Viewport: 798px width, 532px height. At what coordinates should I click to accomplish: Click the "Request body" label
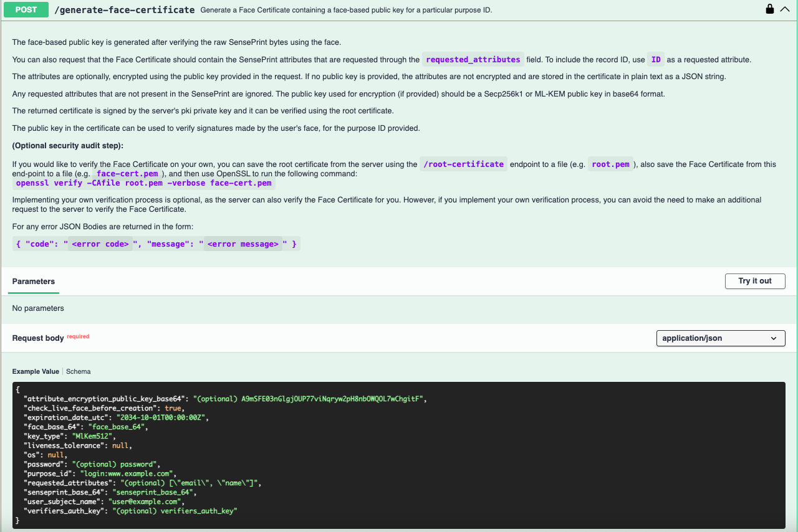pyautogui.click(x=38, y=338)
